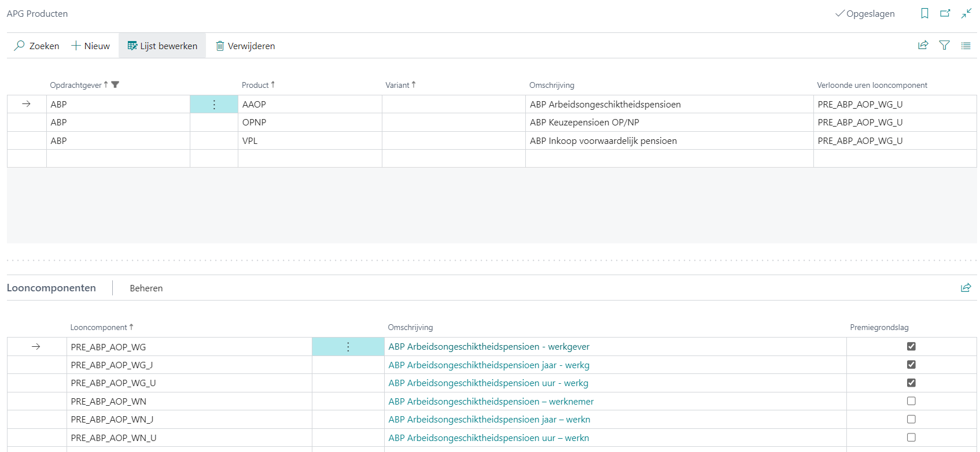Click the collapse page arrows icon
980x452 pixels.
(x=966, y=13)
